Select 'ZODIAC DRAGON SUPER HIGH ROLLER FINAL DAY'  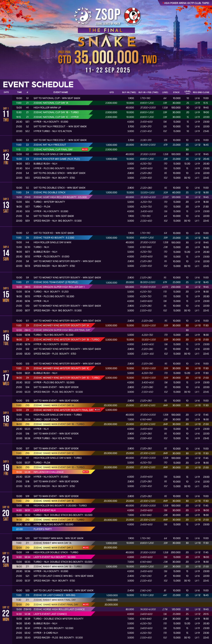(x=62, y=330)
